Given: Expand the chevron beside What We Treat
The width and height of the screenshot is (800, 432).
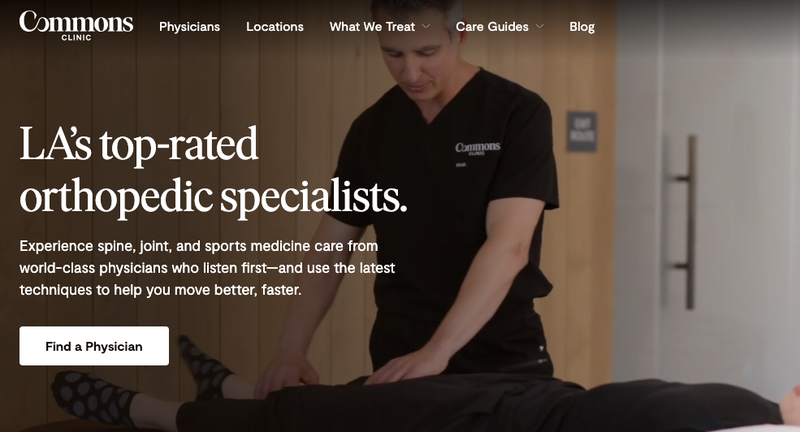Looking at the screenshot, I should point(426,27).
